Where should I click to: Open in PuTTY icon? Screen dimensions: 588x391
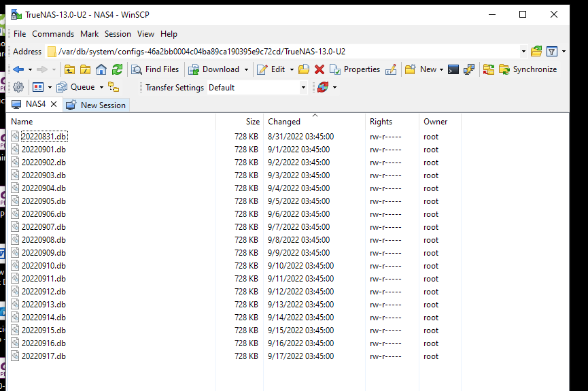pos(469,69)
